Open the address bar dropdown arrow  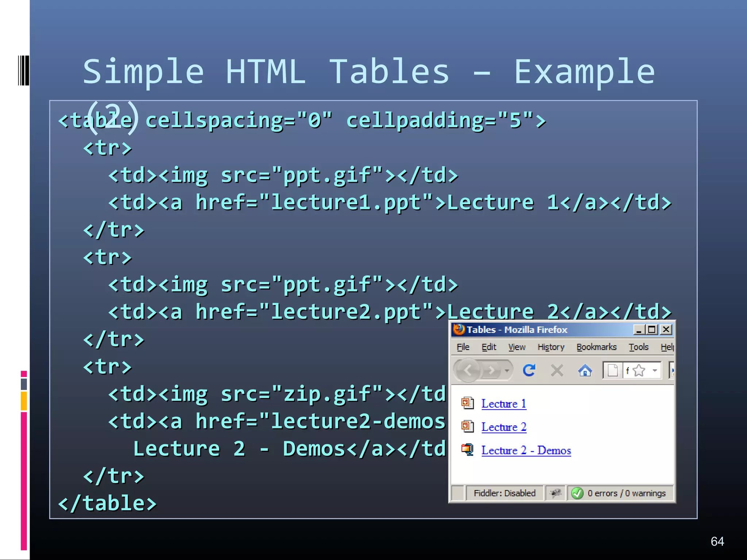pyautogui.click(x=655, y=371)
